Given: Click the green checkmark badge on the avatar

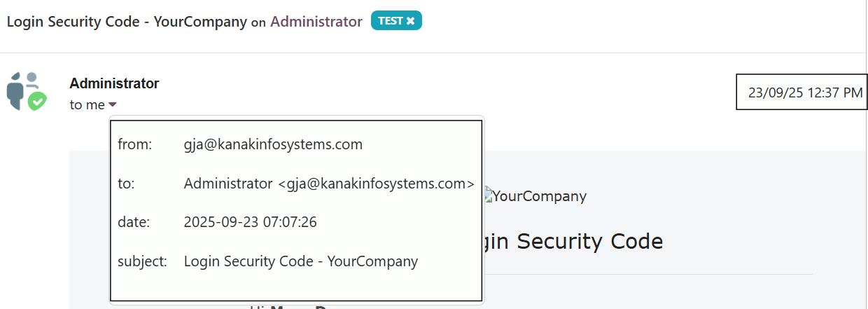Looking at the screenshot, I should [37, 102].
